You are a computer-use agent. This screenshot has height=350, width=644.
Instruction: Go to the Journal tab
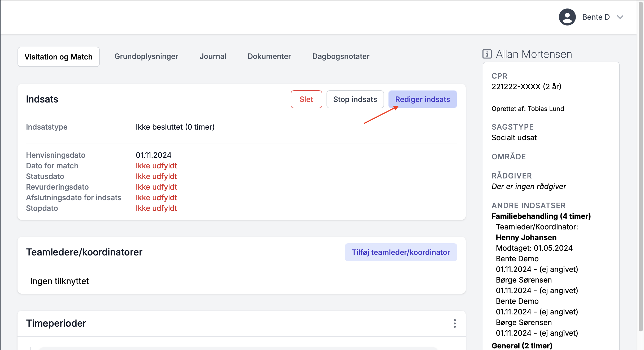213,56
